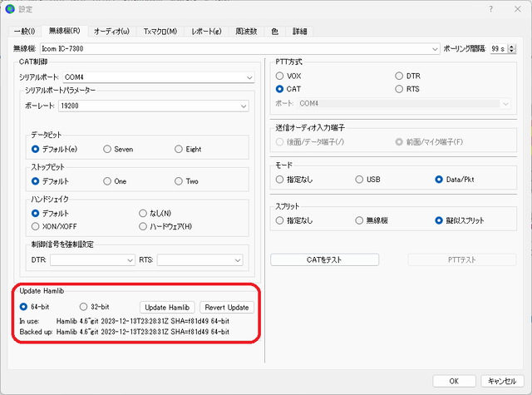Click the help question mark icon
532x395 pixels.
(x=490, y=9)
